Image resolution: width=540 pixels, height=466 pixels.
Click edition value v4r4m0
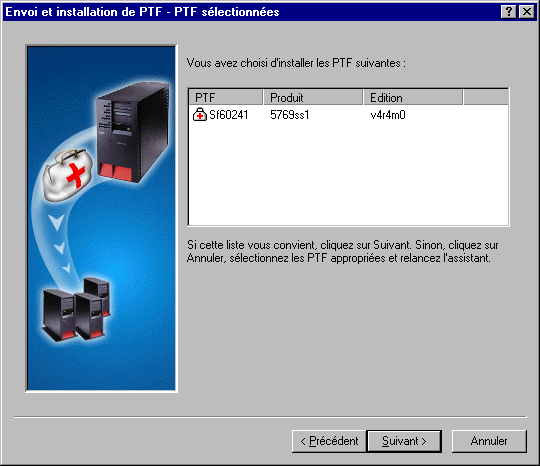coord(388,115)
